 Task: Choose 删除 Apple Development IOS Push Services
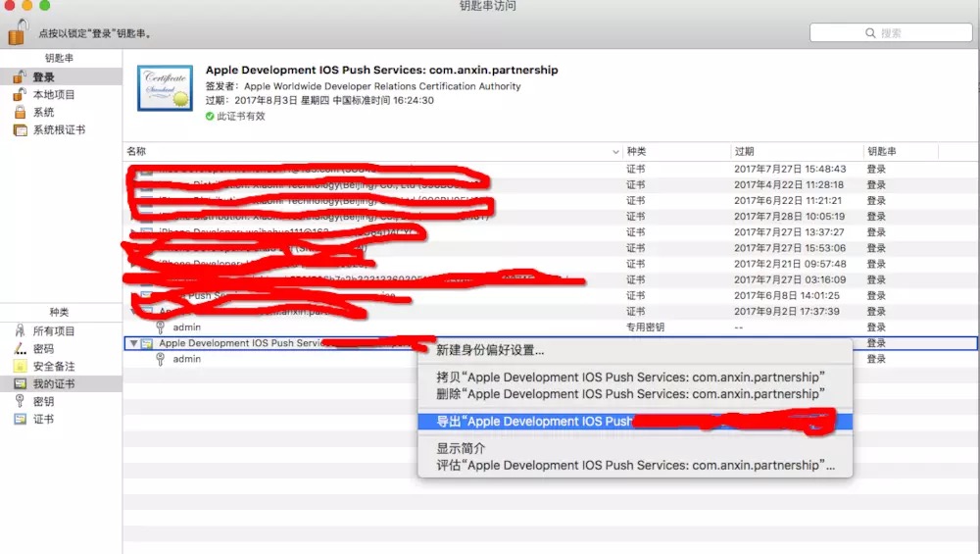click(635, 394)
